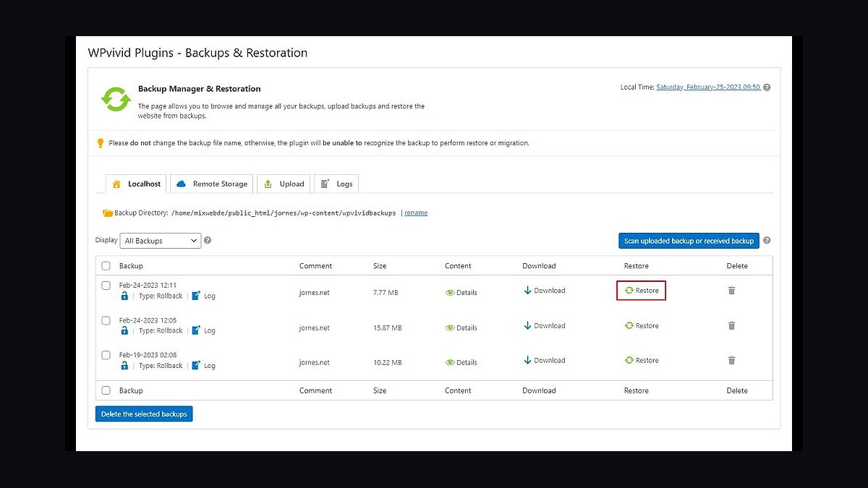The width and height of the screenshot is (868, 488).
Task: Restore the Feb-19-2023 02:08 backup
Action: tap(642, 360)
